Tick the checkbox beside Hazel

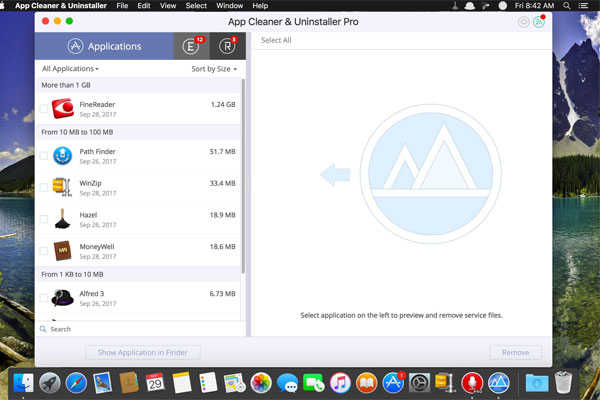(43, 218)
